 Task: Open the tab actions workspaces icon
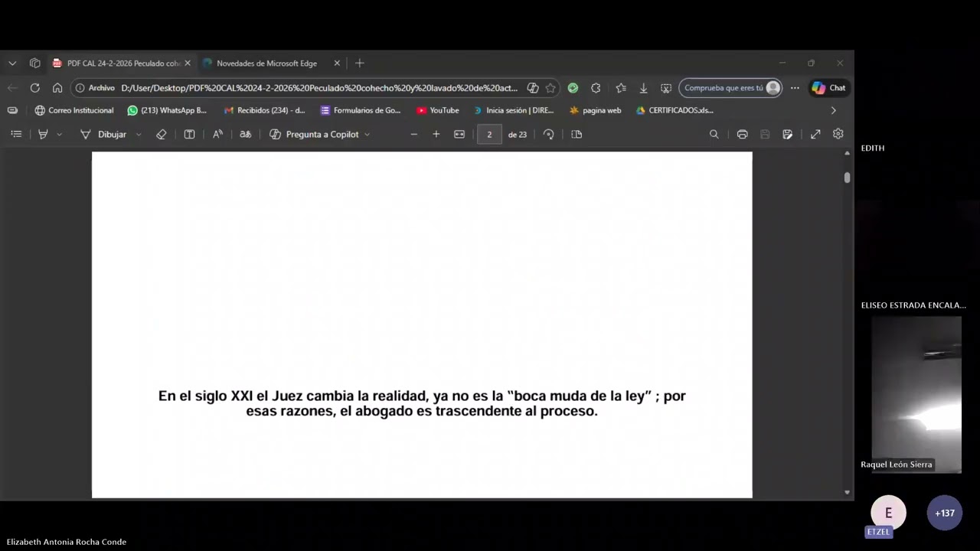[34, 64]
